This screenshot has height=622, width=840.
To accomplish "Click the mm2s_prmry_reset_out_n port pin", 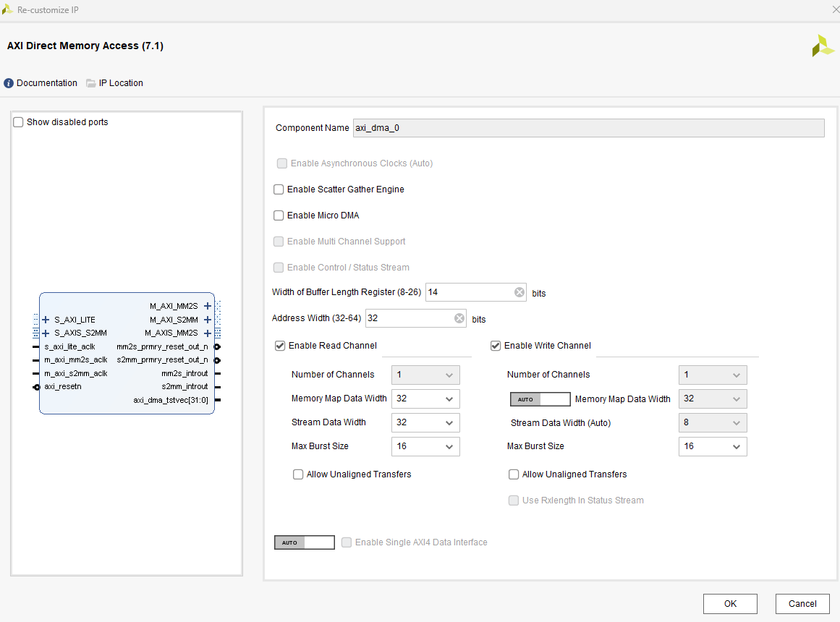I will (218, 346).
